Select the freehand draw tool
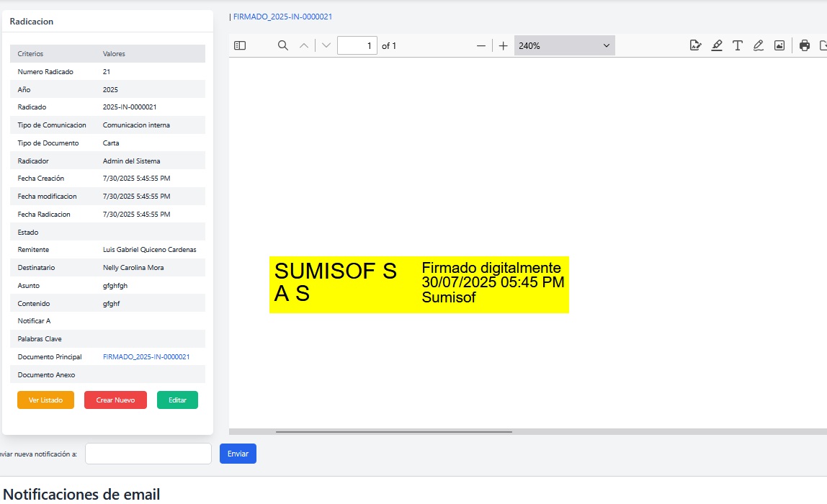827x504 pixels. [x=759, y=45]
